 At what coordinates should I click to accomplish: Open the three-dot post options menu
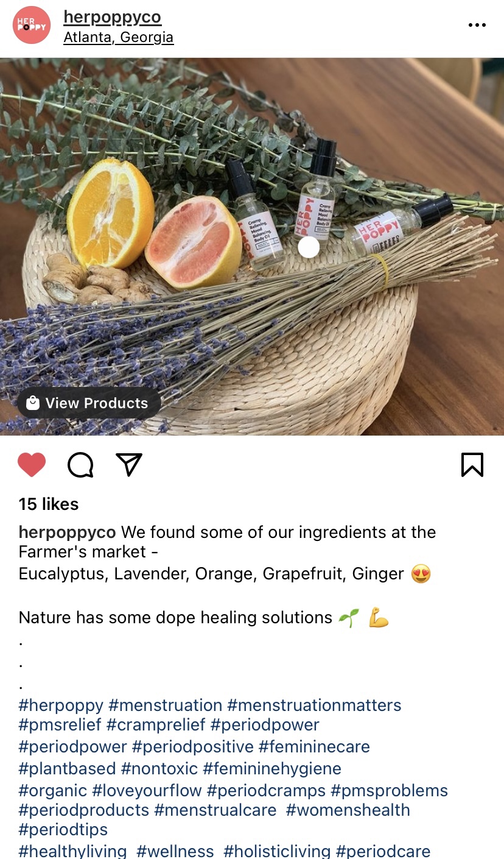pyautogui.click(x=477, y=25)
